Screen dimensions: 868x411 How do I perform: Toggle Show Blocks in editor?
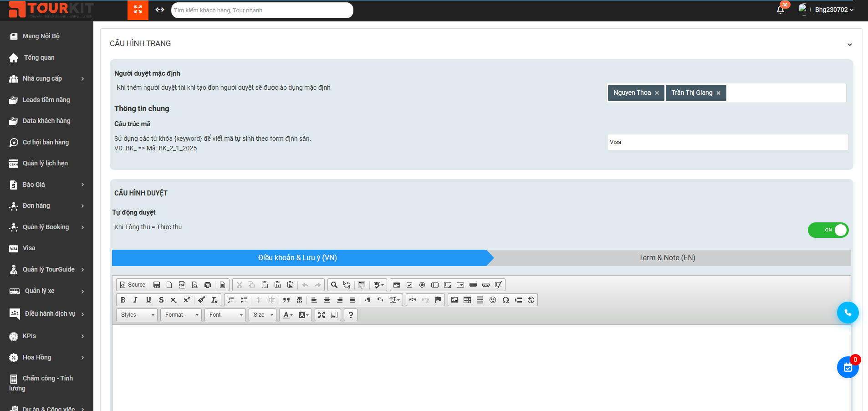click(334, 315)
